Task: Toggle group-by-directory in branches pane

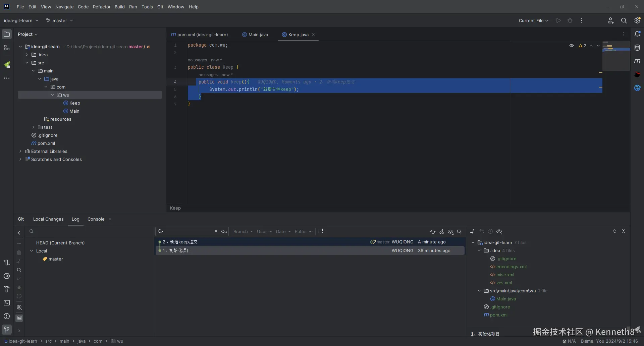Action: 19,318
